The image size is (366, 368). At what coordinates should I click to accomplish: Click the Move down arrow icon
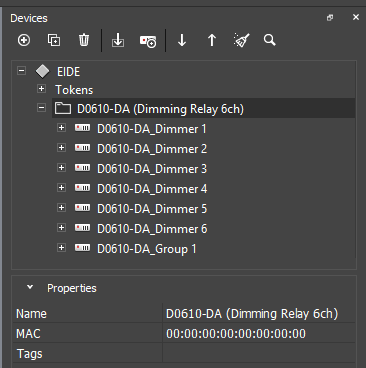tap(182, 40)
